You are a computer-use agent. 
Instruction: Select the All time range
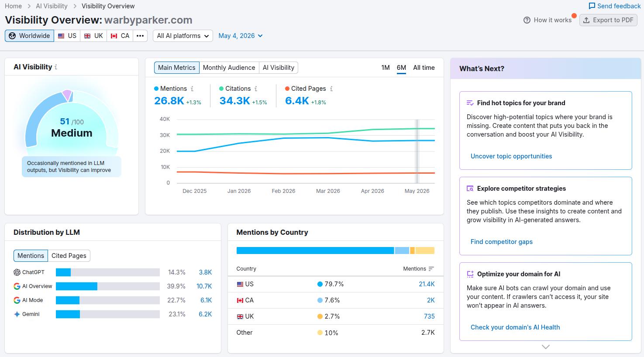coord(424,68)
